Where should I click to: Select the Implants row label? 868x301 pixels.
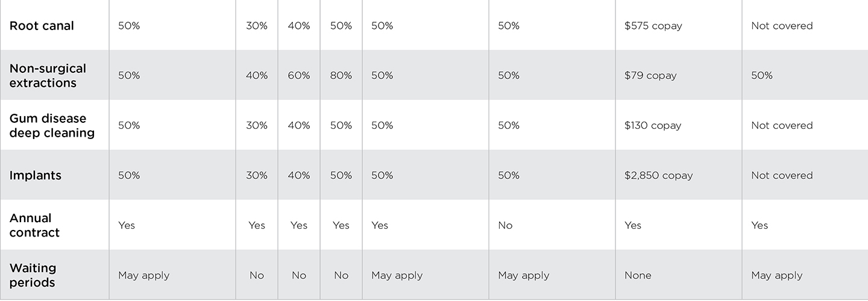click(x=35, y=176)
